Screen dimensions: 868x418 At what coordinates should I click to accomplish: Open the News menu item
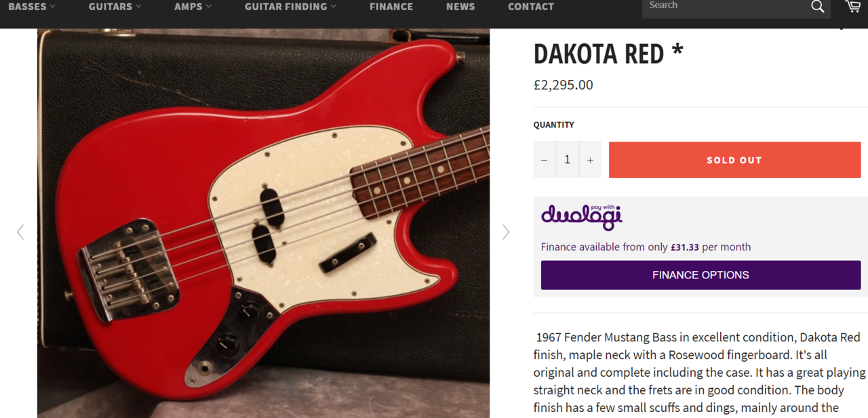(x=460, y=7)
